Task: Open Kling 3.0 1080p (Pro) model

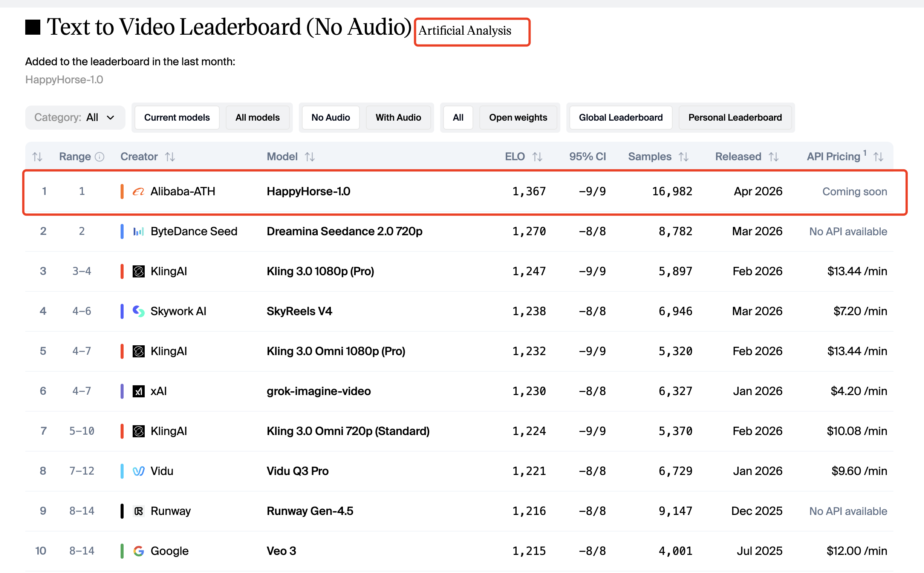Action: pyautogui.click(x=320, y=271)
